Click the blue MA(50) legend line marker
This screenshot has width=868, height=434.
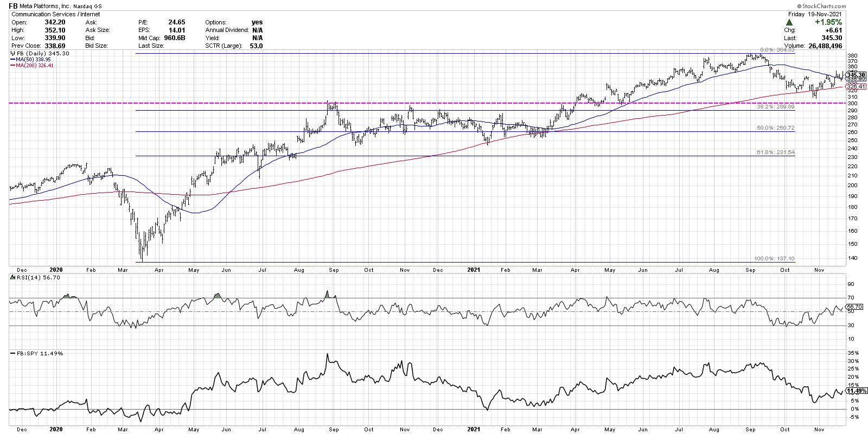pos(12,60)
